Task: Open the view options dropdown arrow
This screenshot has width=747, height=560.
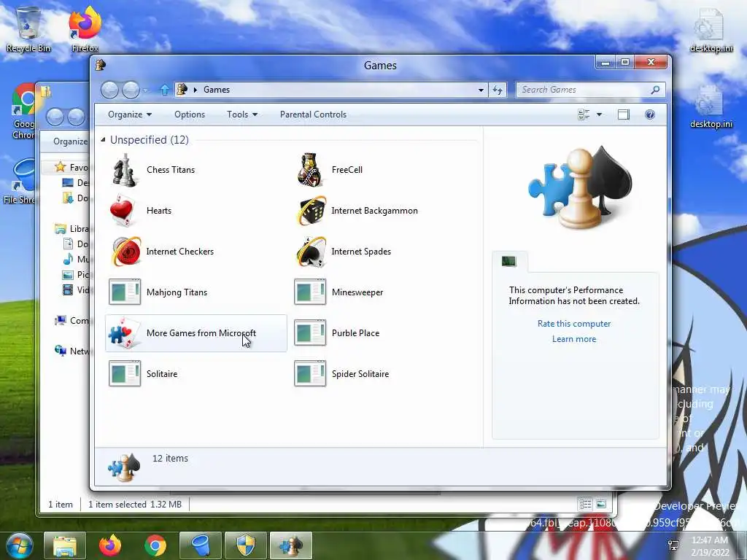Action: tap(600, 114)
